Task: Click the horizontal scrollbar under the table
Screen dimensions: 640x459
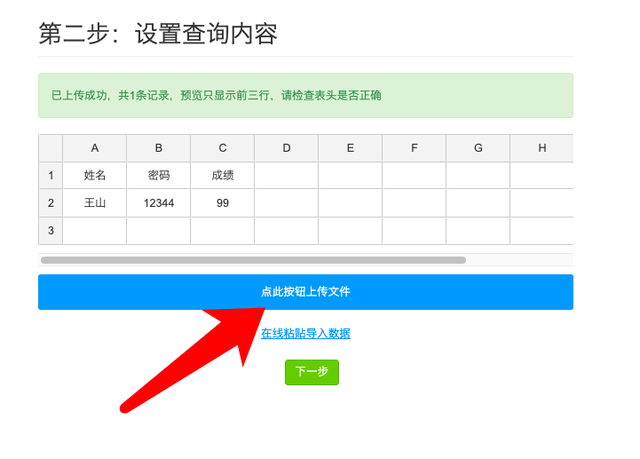Action: click(253, 260)
